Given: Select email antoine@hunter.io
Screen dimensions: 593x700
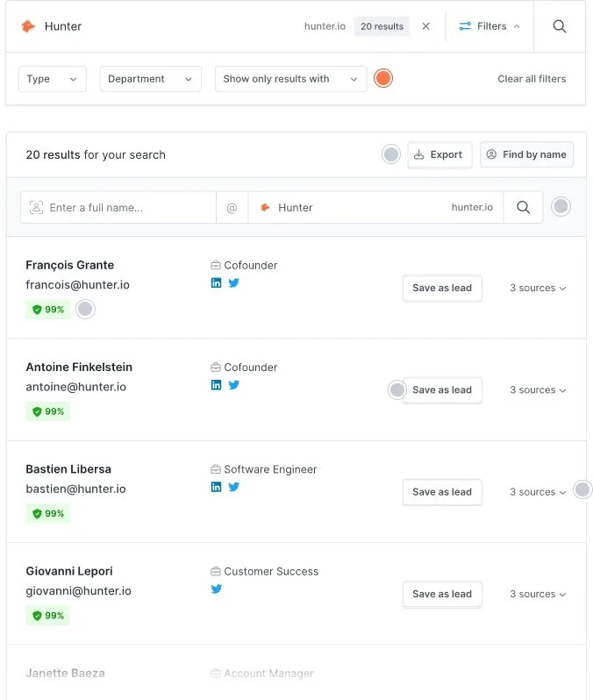Looking at the screenshot, I should [76, 387].
